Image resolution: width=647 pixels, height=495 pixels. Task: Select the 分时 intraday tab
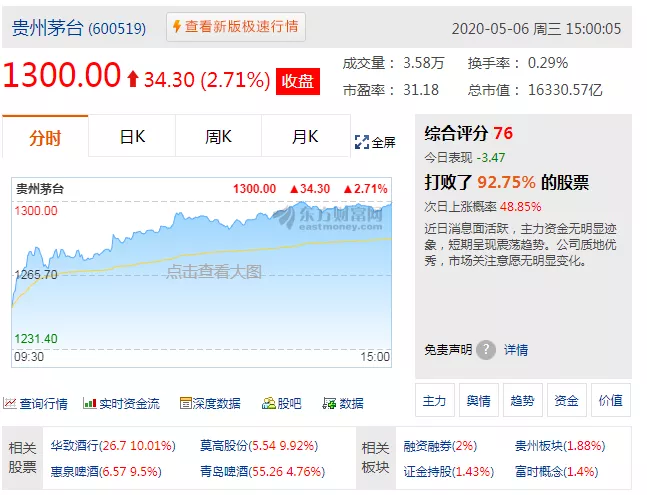tap(45, 137)
